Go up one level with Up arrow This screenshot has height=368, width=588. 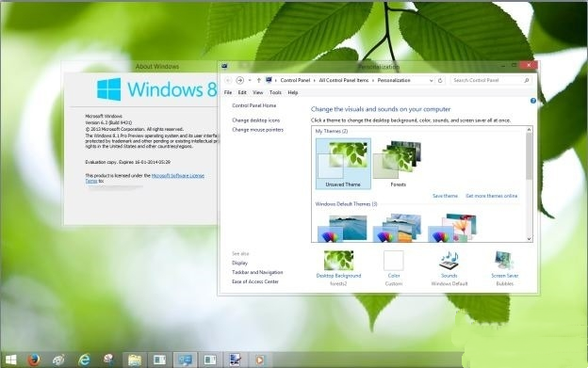[258, 80]
